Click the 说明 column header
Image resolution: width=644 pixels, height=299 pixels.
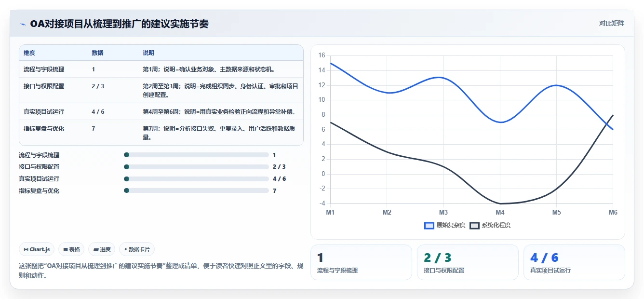pos(148,53)
